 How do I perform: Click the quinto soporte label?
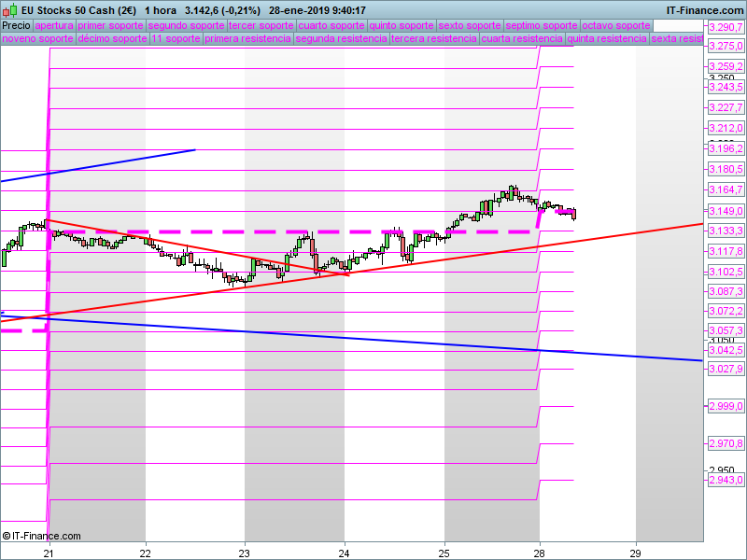[402, 26]
